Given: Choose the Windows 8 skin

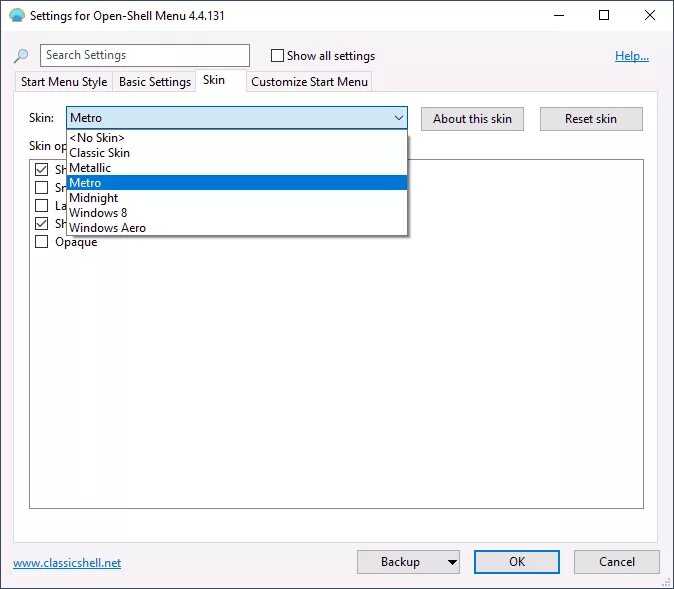Looking at the screenshot, I should [x=237, y=213].
